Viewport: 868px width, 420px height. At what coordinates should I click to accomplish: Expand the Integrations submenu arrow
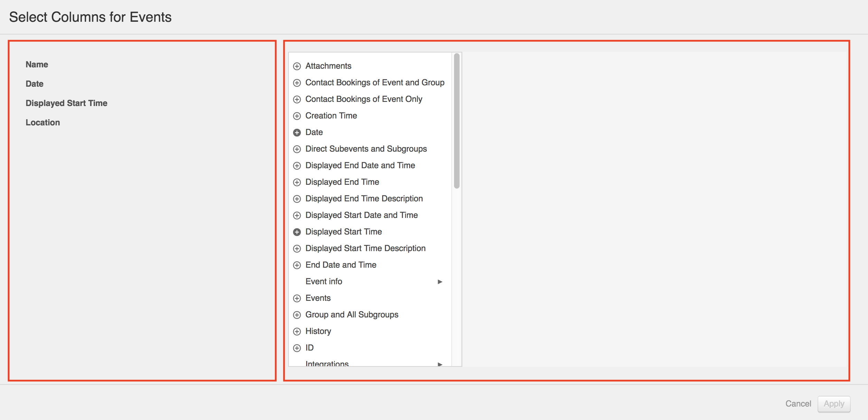440,364
